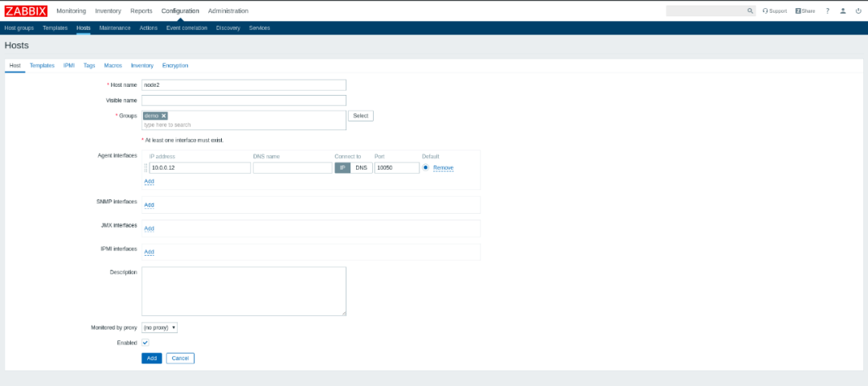
Task: Open the Monitored by proxy dropdown
Action: pos(159,328)
